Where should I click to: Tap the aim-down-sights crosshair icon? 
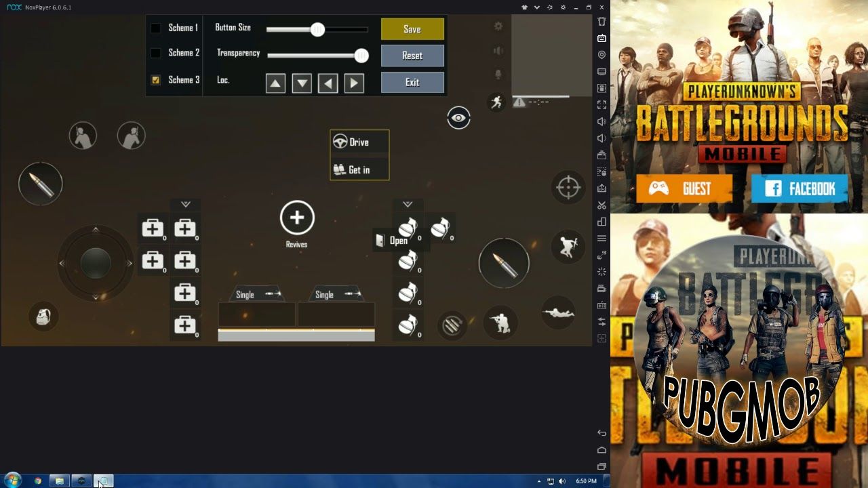(x=568, y=188)
